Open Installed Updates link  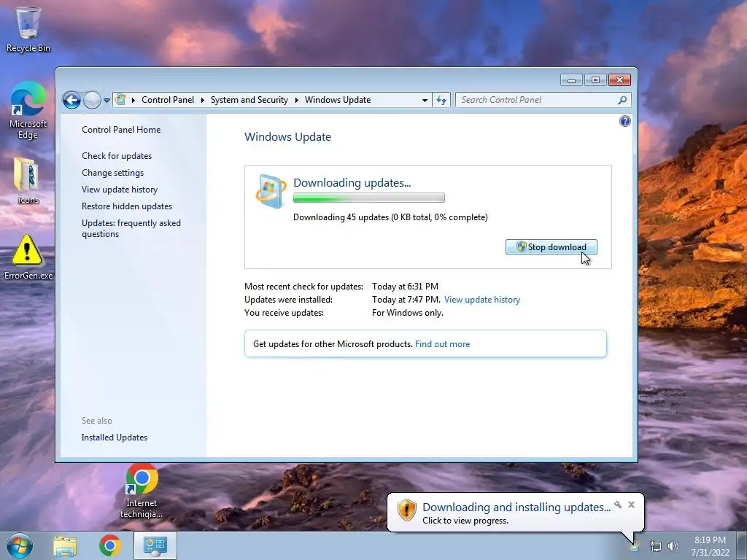pyautogui.click(x=115, y=437)
